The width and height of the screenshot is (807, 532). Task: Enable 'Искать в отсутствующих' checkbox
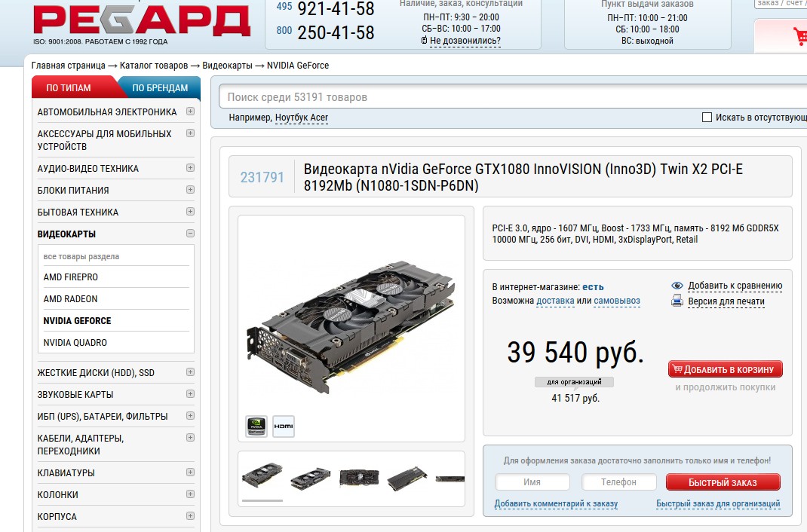pos(707,118)
